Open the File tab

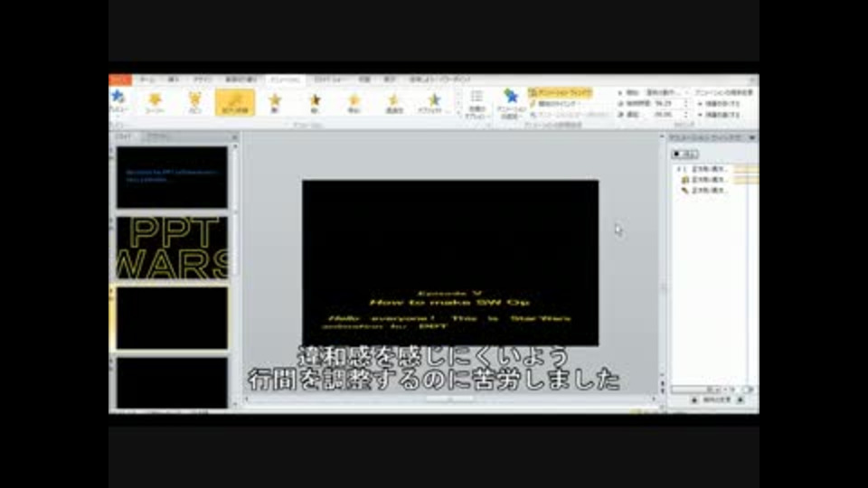pos(120,80)
